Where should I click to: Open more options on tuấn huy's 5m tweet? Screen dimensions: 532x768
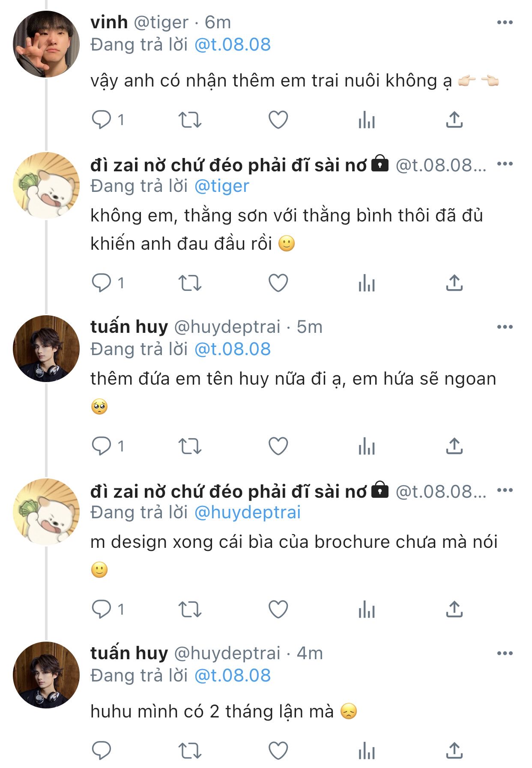[x=505, y=327]
